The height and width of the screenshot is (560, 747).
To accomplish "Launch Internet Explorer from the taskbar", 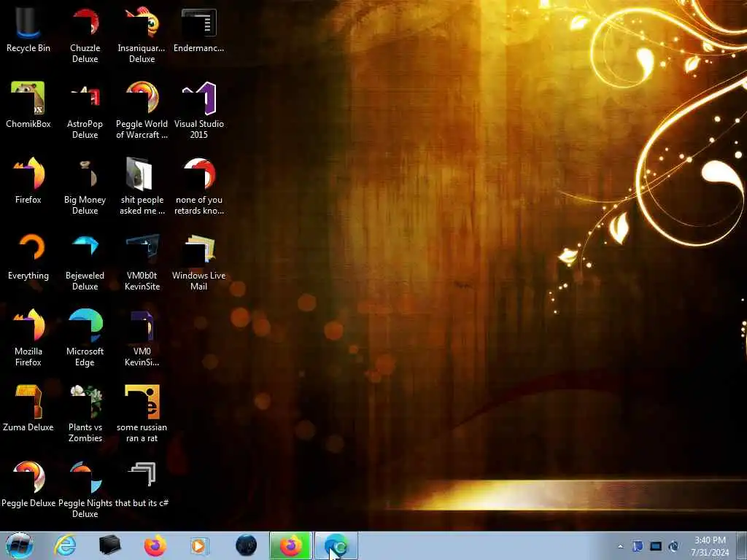I will tap(65, 545).
